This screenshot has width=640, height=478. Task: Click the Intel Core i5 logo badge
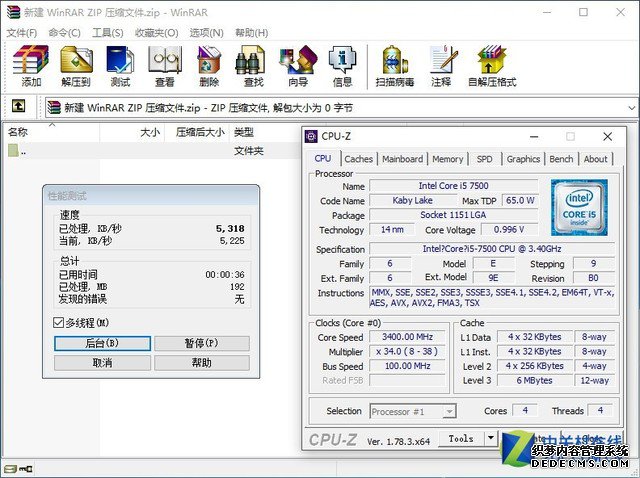(x=579, y=207)
